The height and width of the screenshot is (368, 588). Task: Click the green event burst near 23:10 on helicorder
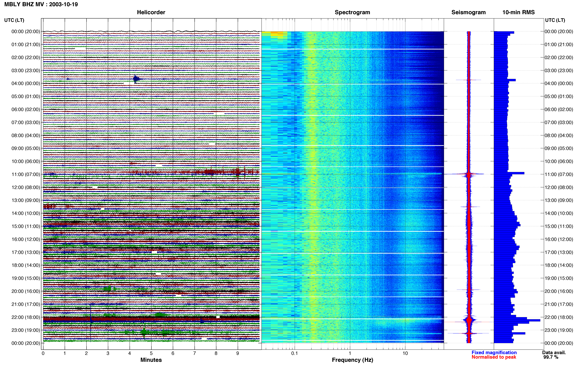(144, 332)
